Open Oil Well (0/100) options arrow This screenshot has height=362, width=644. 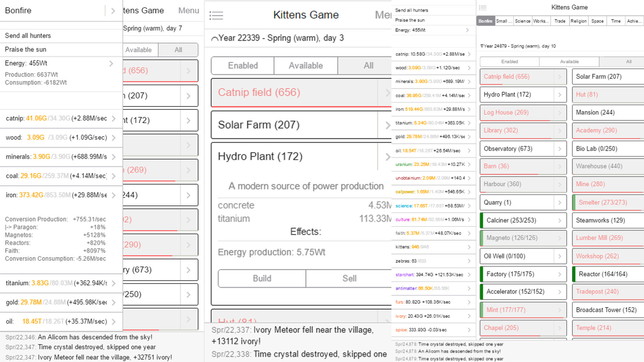click(560, 256)
